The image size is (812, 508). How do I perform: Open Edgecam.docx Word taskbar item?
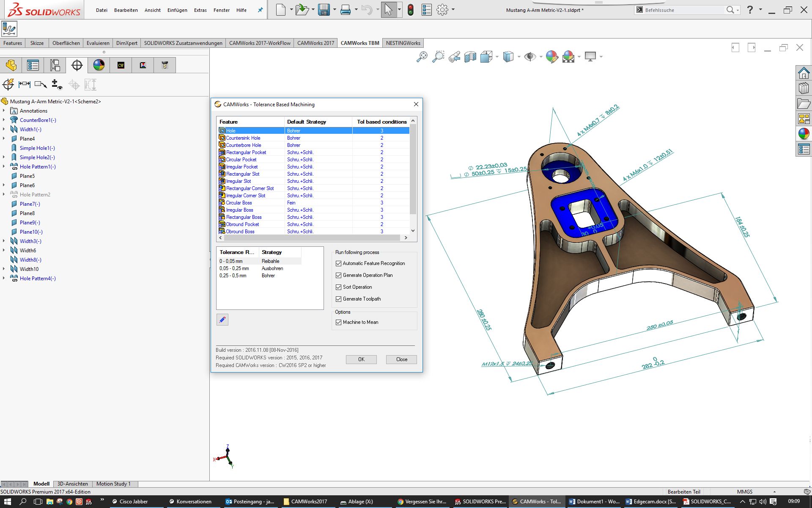click(650, 502)
